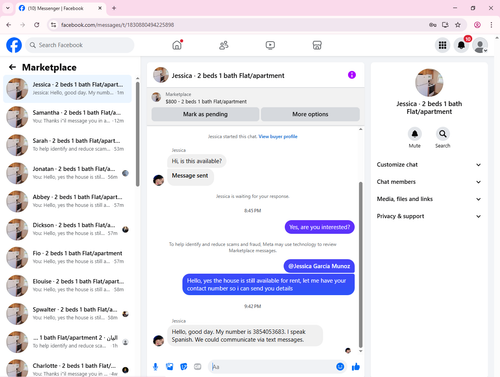The height and width of the screenshot is (377, 500).
Task: Open Elouise's conversation in the list
Action: click(67, 285)
